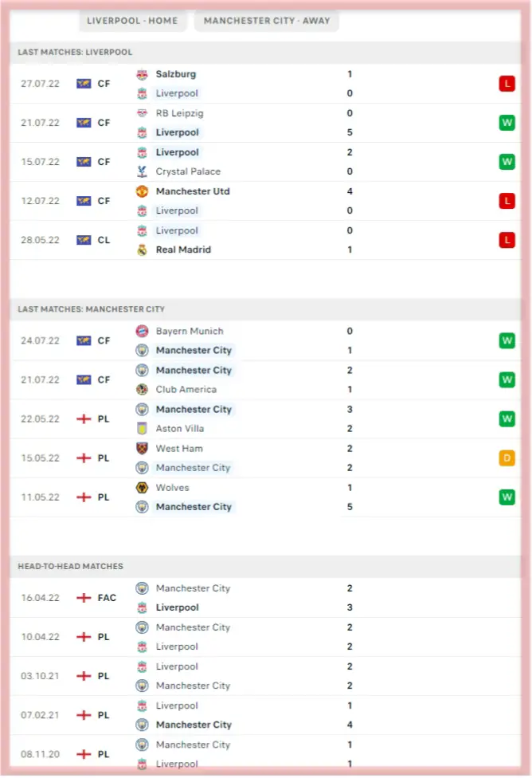Image resolution: width=532 pixels, height=778 pixels.
Task: Select the Crystal Palace crest icon
Action: [x=142, y=171]
